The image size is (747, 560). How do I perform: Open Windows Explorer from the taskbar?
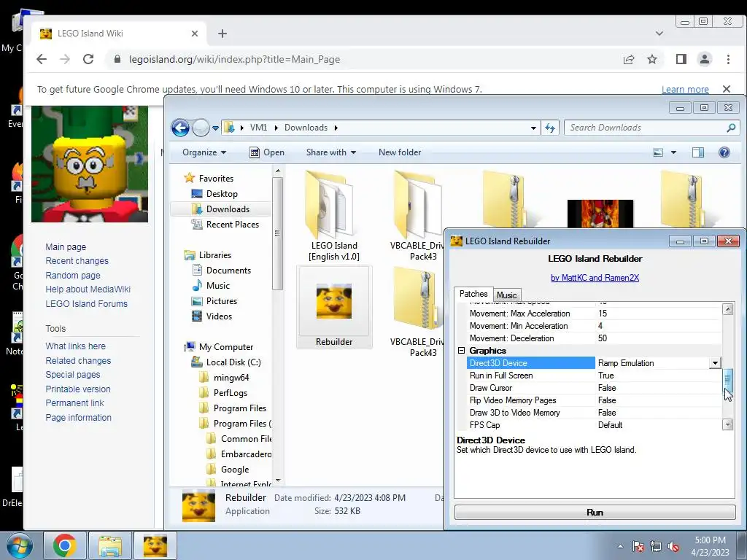click(x=110, y=545)
